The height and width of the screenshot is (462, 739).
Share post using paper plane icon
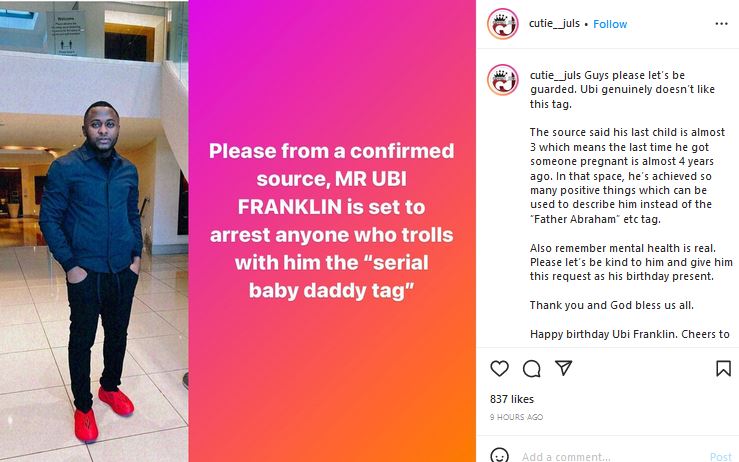click(x=563, y=368)
